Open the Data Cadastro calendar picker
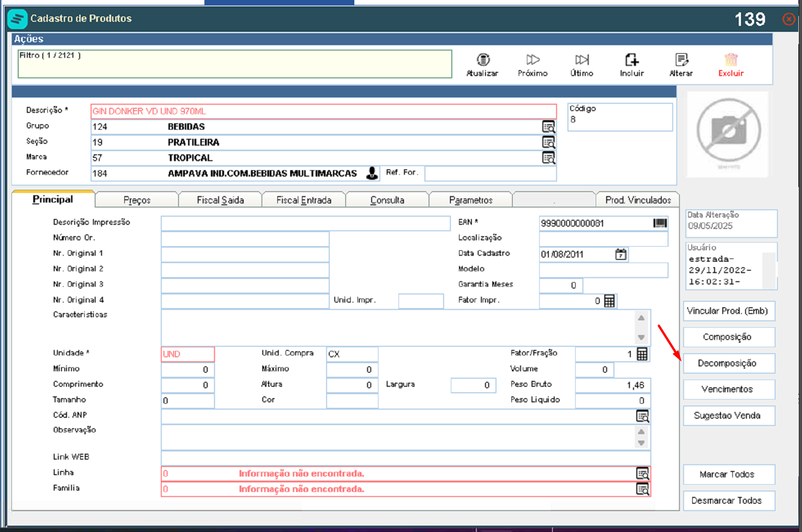 click(621, 254)
